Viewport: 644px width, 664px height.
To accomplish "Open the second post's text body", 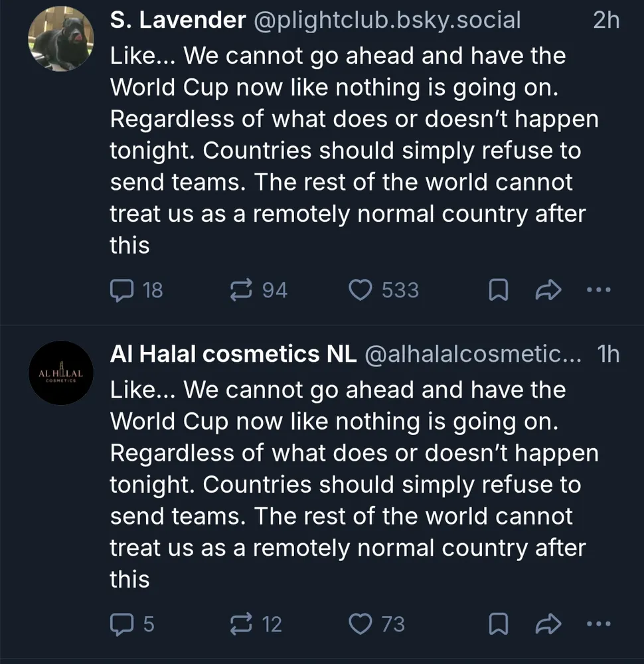I will pos(345,485).
